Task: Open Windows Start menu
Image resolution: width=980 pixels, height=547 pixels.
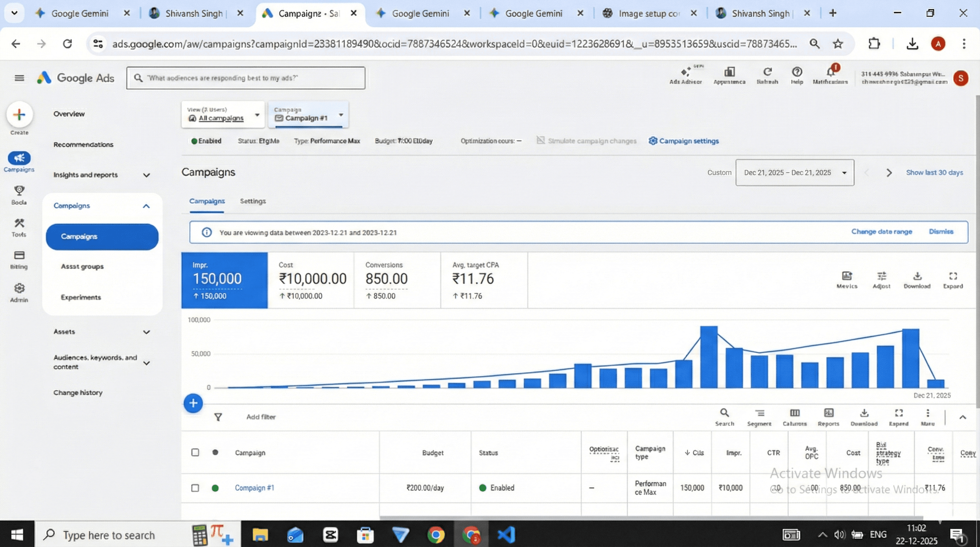Action: click(x=17, y=535)
